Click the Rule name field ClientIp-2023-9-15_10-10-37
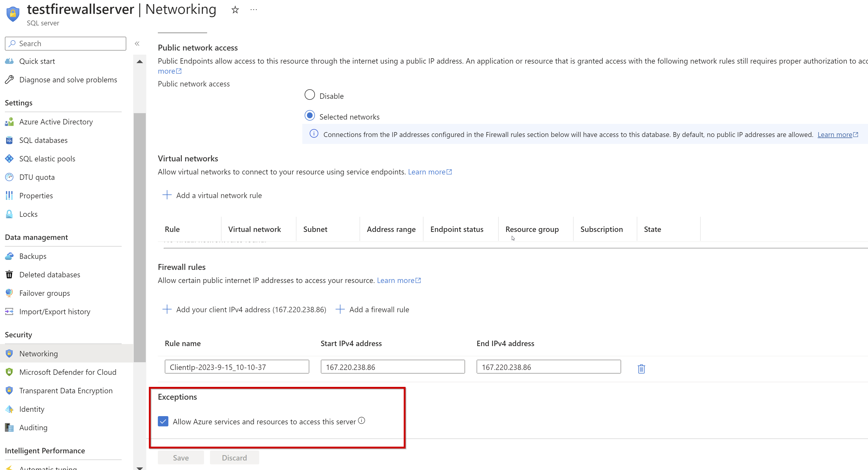The height and width of the screenshot is (470, 868). pyautogui.click(x=237, y=367)
